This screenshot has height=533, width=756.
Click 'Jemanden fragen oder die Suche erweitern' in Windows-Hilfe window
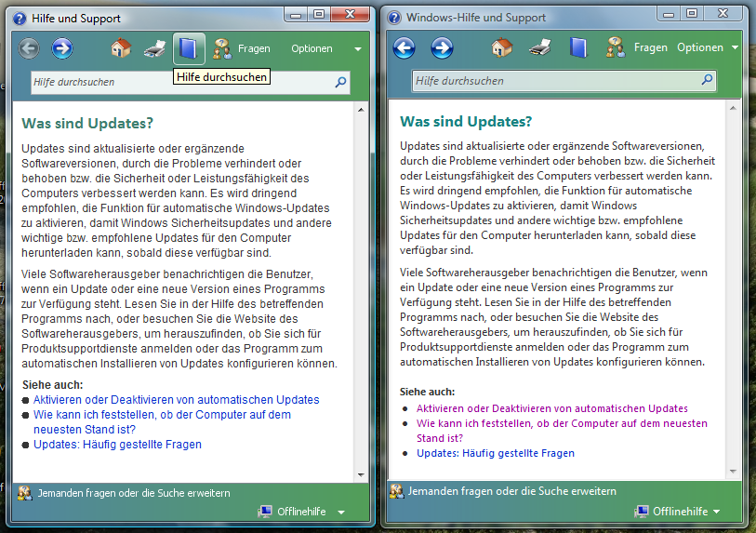pos(512,491)
